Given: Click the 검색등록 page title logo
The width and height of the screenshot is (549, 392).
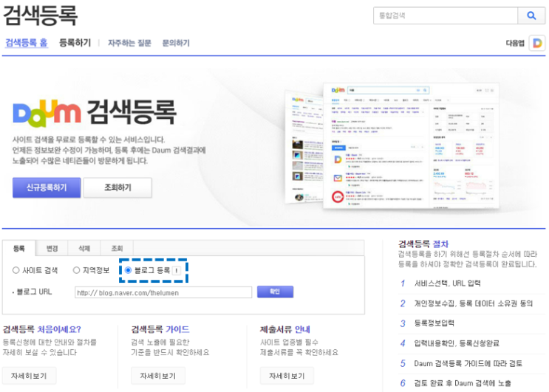Looking at the screenshot, I should tap(40, 16).
